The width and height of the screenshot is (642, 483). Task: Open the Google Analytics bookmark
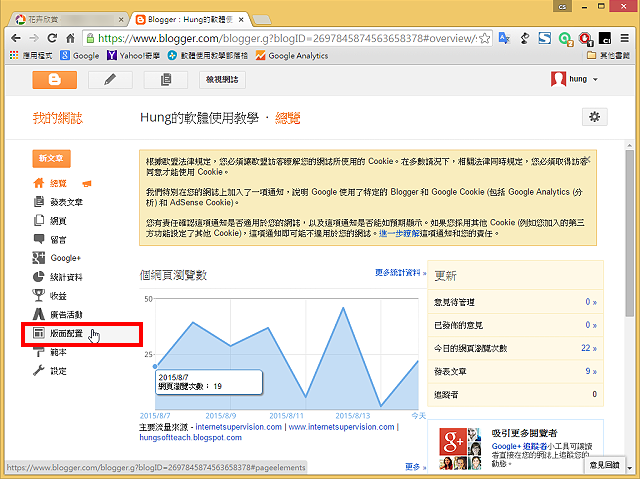click(292, 55)
